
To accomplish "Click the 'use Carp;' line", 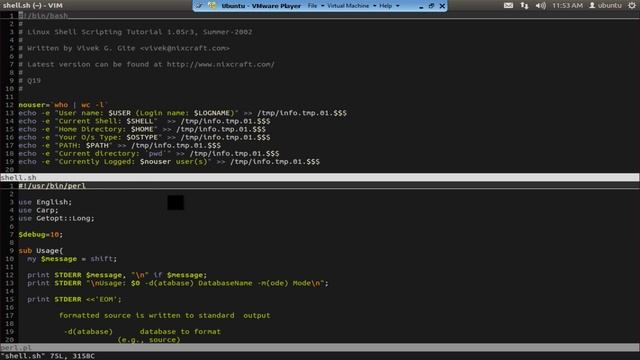I will (x=38, y=210).
